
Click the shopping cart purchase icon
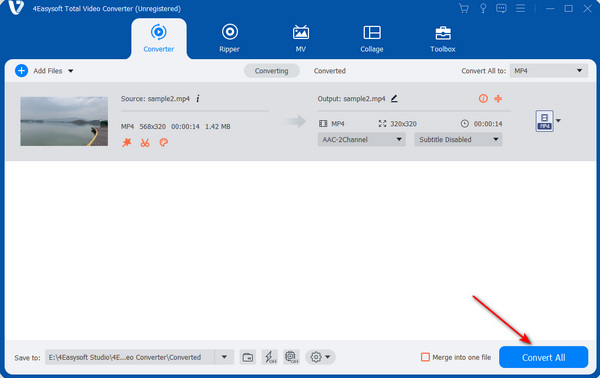(464, 8)
